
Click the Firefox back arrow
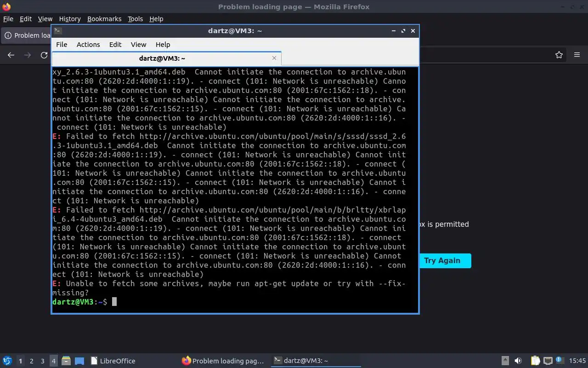point(11,55)
